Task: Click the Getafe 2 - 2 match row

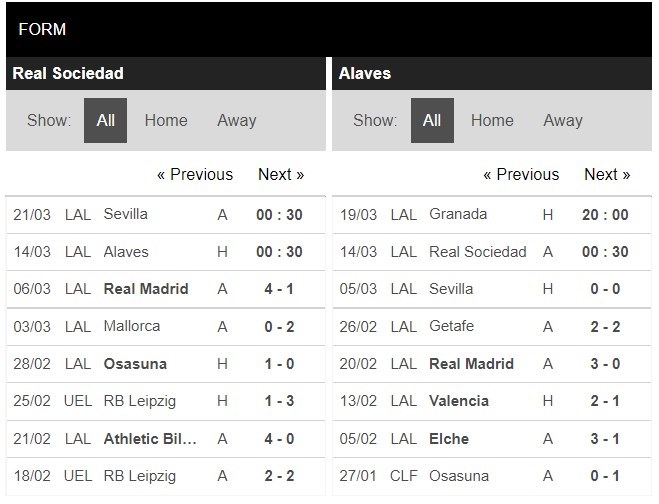Action: 492,327
